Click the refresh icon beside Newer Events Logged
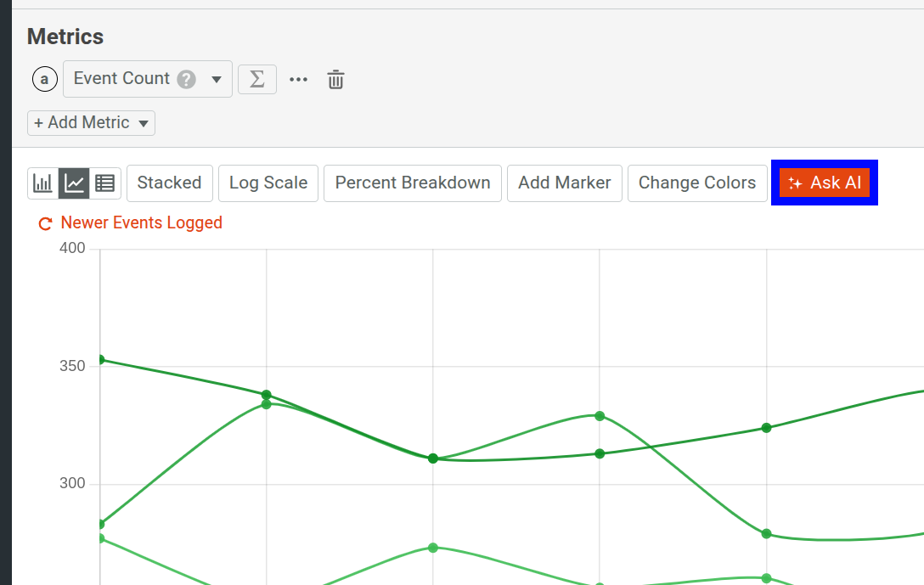Viewport: 924px width, 585px height. (46, 224)
